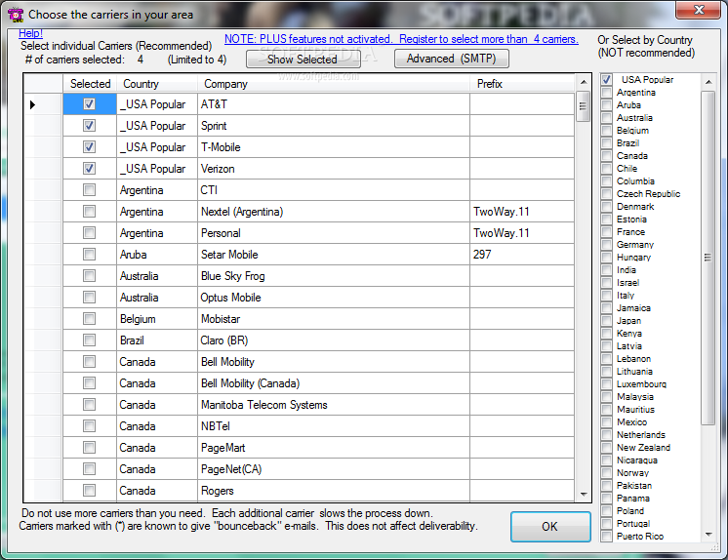Uncheck USA Popular in country list
Screen dimensions: 728x560
pyautogui.click(x=606, y=79)
